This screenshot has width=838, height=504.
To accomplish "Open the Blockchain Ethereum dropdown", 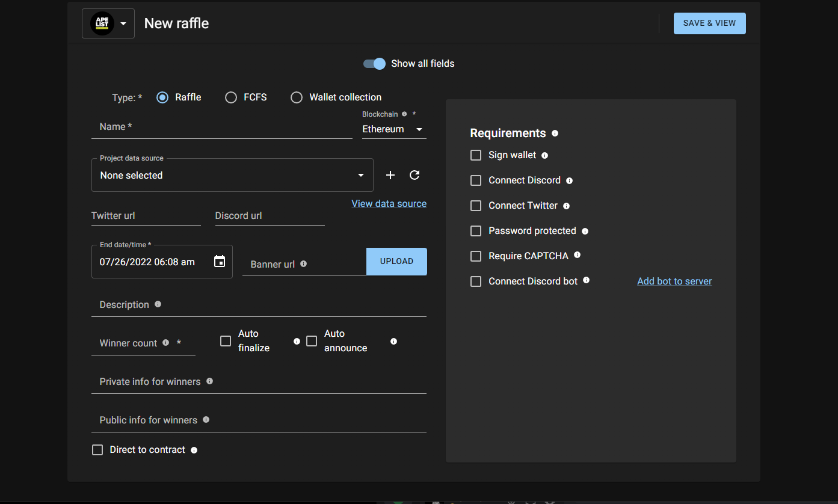I will point(393,129).
